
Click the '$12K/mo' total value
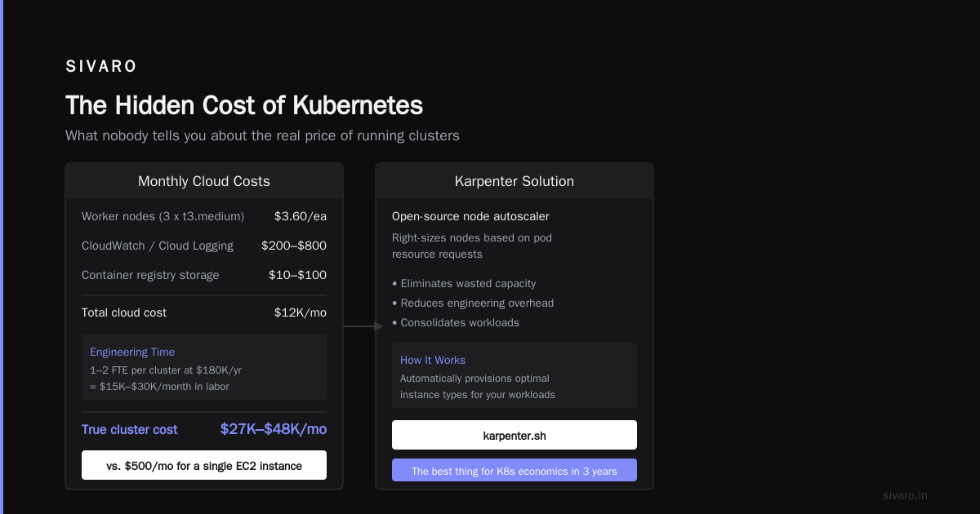pos(301,312)
